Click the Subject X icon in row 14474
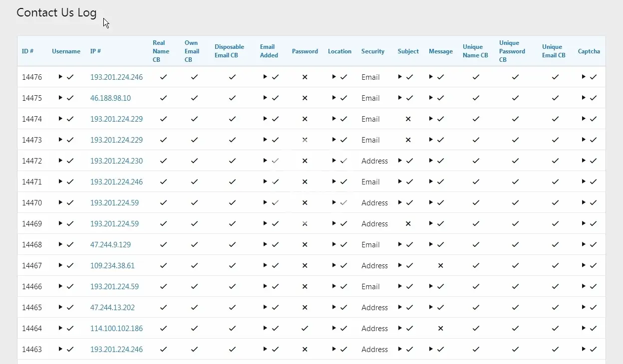Viewport: 623px width, 364px height. click(408, 119)
